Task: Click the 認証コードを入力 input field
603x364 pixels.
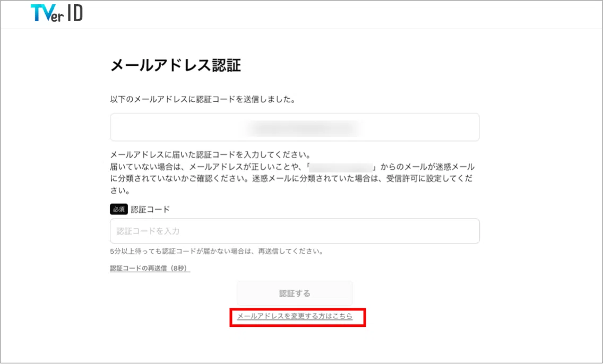Action: 295,231
